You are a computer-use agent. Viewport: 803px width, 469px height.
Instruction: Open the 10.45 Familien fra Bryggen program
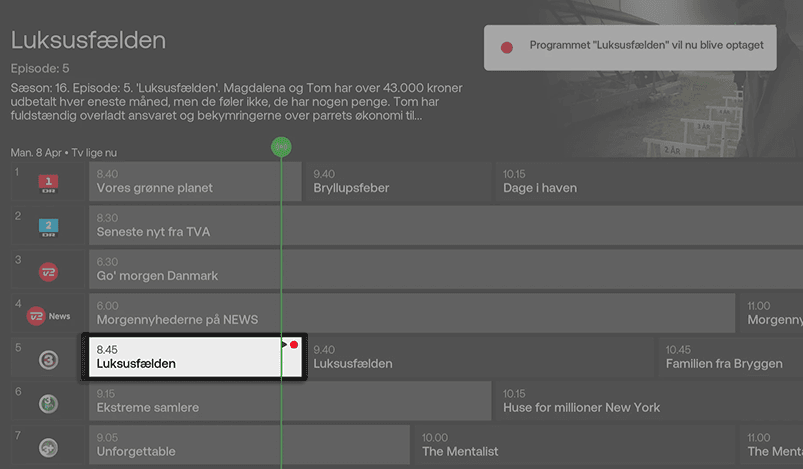730,357
